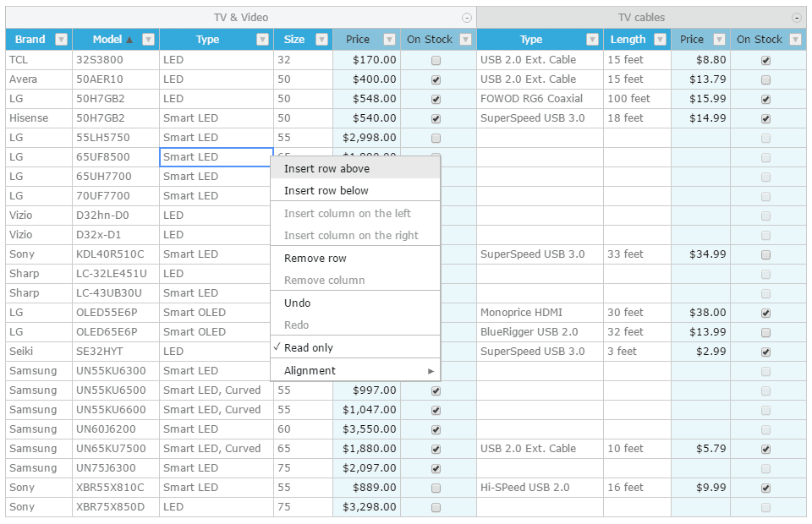Toggle On Stock checkbox for LG 50H7GB2
This screenshot has width=812, height=524.
click(x=436, y=100)
